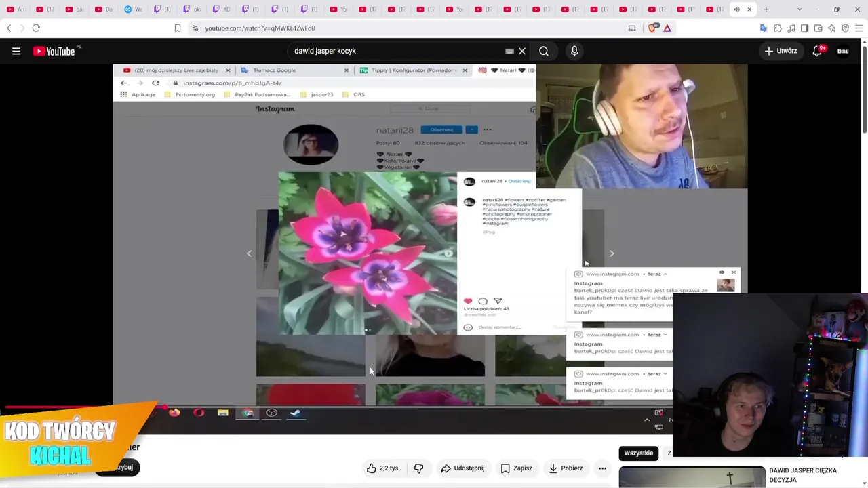Save the video with Zapisz
Viewport: 868px width, 488px height.
click(517, 468)
